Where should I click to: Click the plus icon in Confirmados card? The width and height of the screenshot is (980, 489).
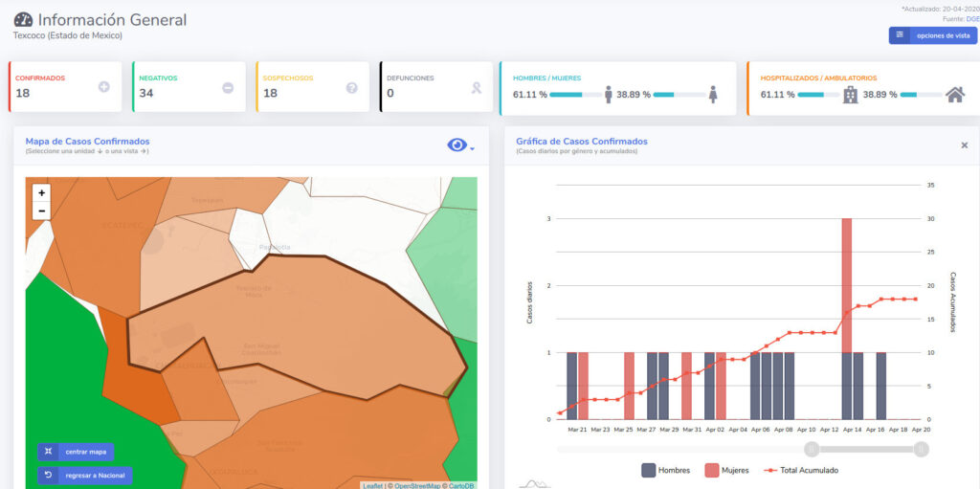(x=103, y=87)
